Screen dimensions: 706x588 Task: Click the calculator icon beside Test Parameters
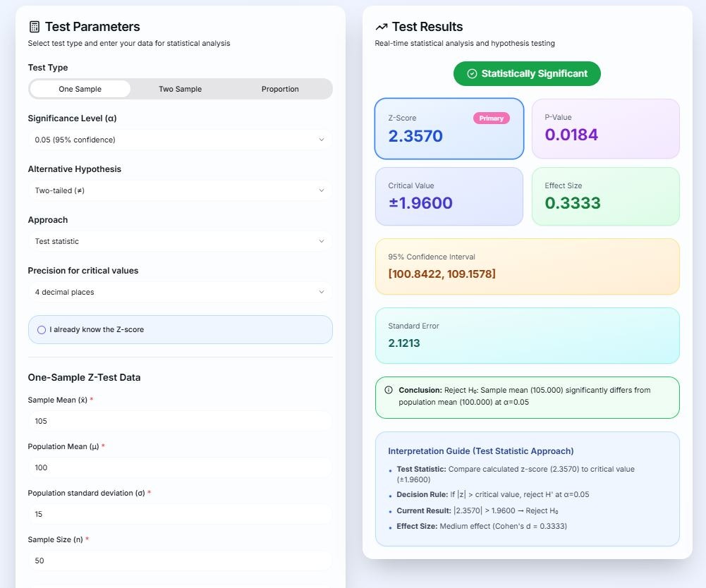(35, 26)
